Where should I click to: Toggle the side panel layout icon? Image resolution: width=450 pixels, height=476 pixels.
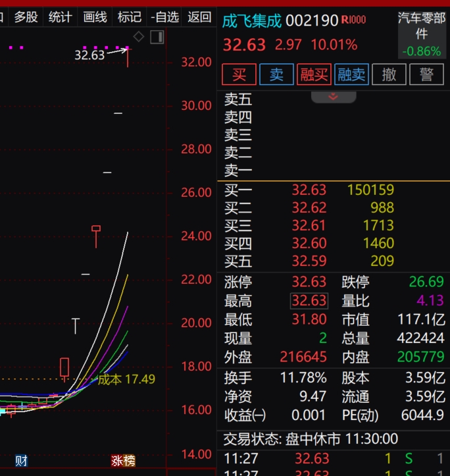157,37
